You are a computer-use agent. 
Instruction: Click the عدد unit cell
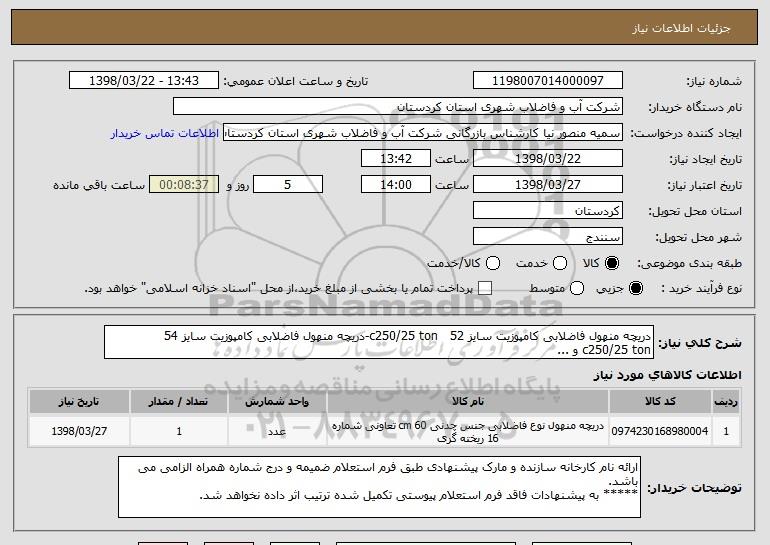pyautogui.click(x=277, y=431)
